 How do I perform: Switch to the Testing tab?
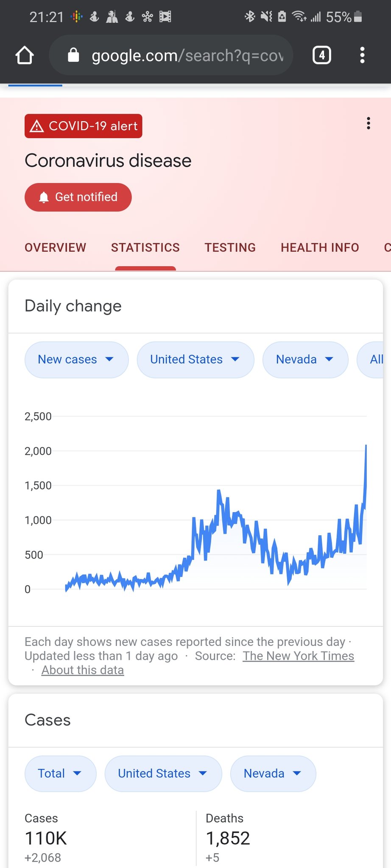click(x=230, y=248)
